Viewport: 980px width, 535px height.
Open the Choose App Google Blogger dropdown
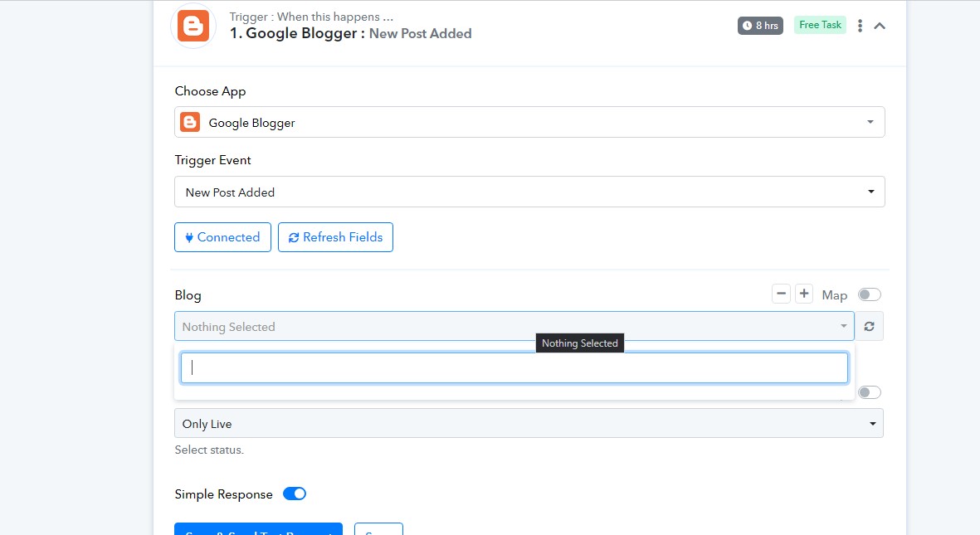tap(529, 122)
